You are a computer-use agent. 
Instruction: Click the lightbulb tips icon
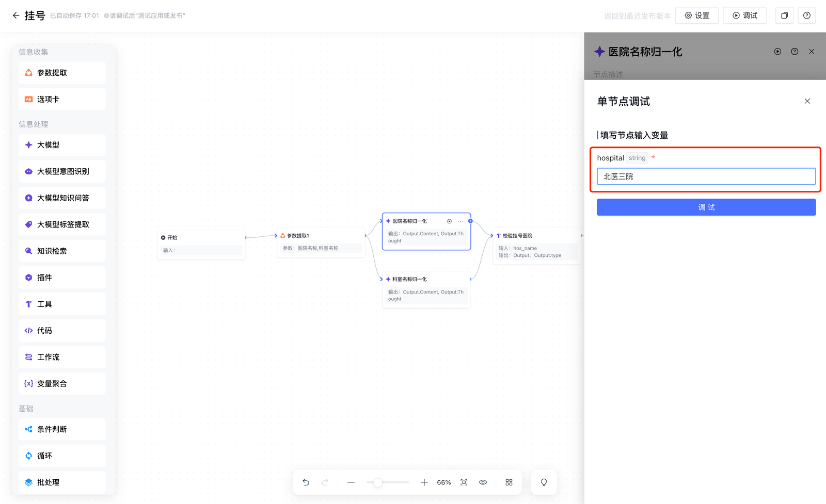coord(544,482)
